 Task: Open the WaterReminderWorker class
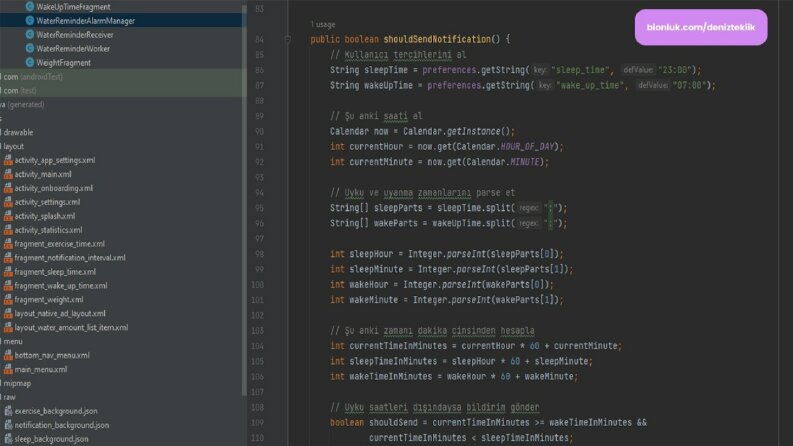(73, 49)
